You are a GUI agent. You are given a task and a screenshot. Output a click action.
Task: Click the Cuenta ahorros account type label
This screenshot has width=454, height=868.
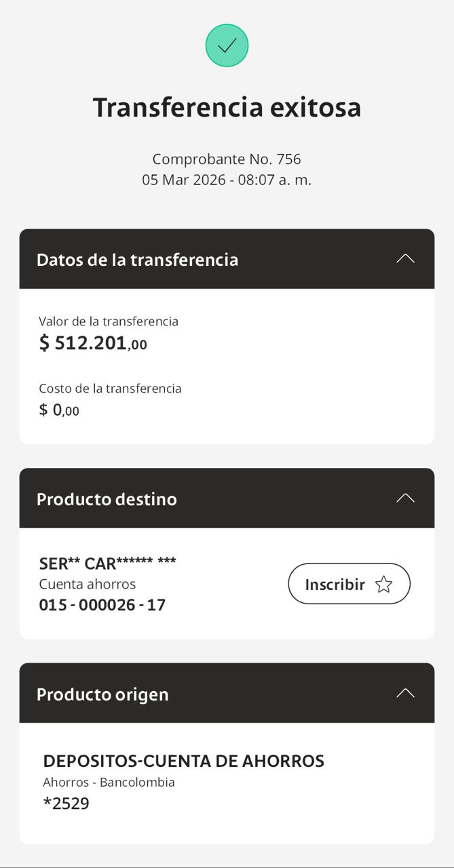(x=88, y=584)
